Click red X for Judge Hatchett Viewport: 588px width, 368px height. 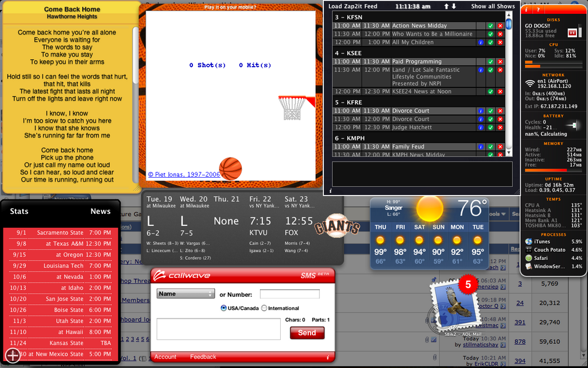click(500, 127)
